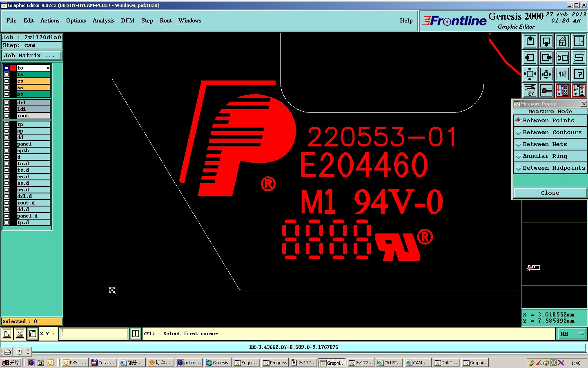The image size is (588, 368).
Task: Open the Rout menu
Action: click(166, 20)
